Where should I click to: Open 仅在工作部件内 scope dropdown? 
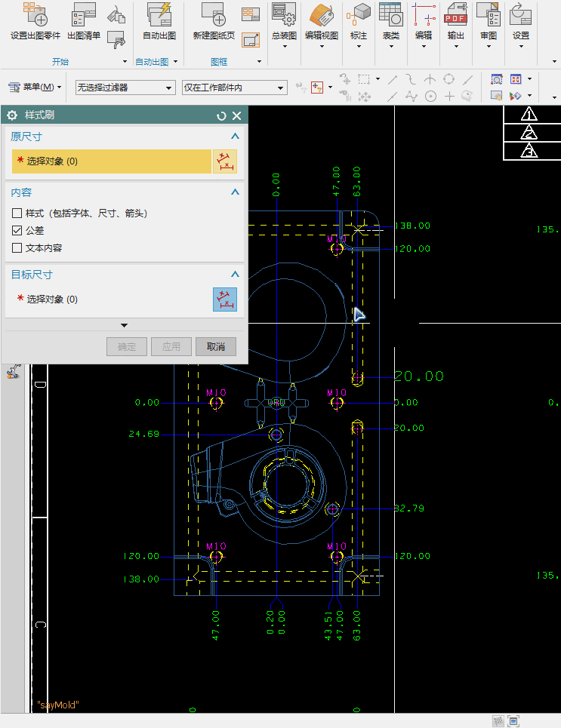coord(234,88)
